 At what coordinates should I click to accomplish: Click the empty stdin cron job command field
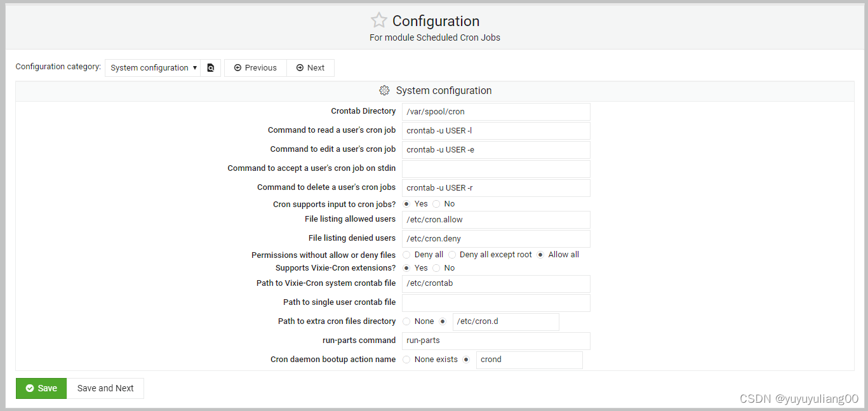tap(495, 168)
